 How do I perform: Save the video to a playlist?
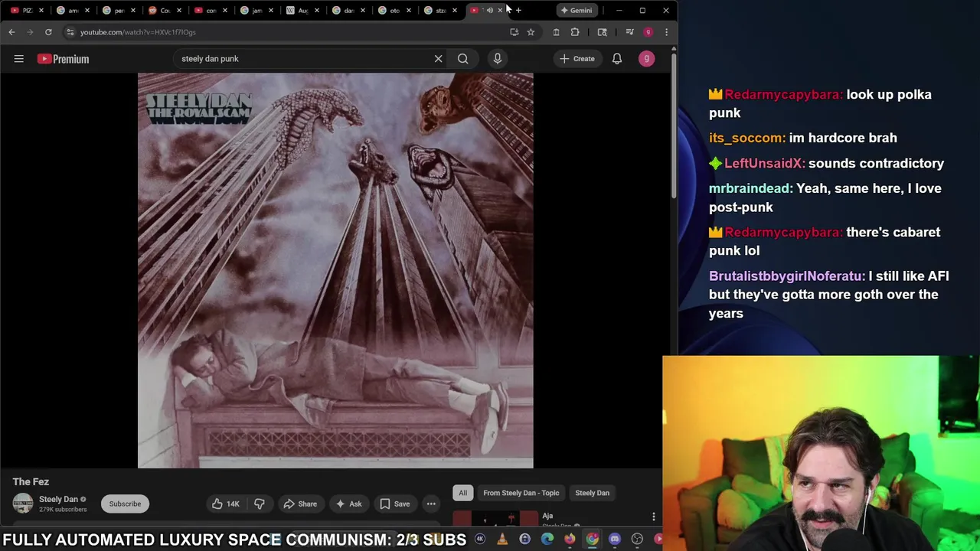coord(395,504)
